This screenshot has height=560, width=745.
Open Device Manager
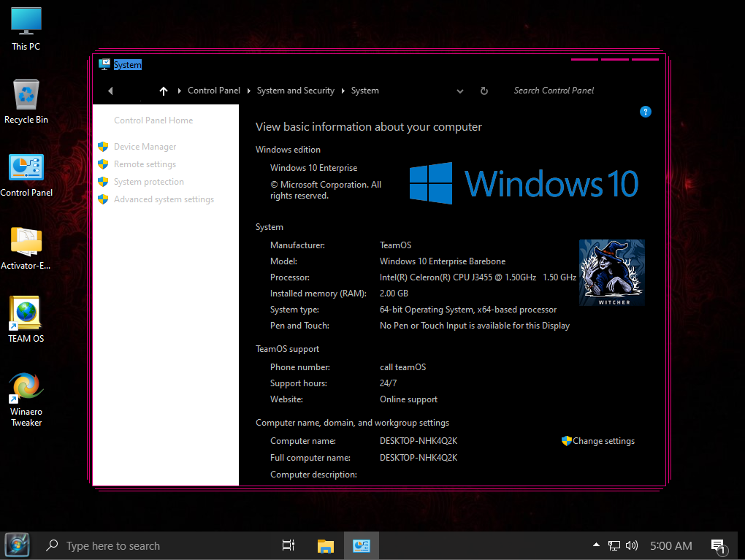coord(145,147)
